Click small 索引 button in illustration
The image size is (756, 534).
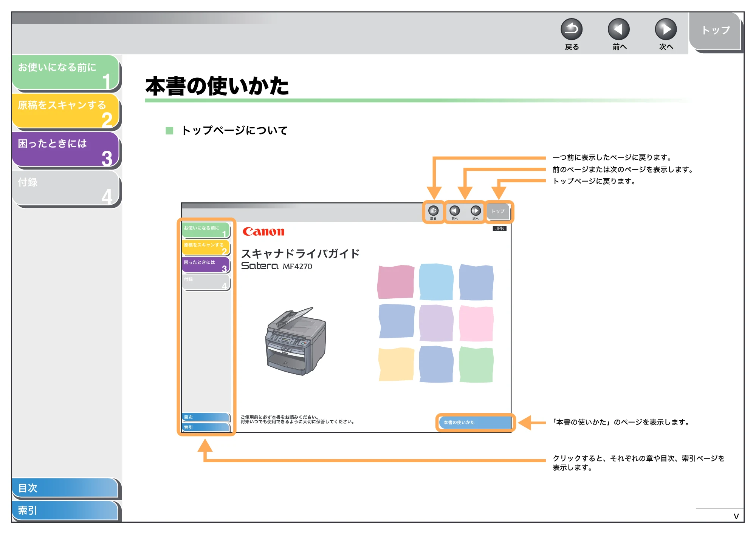tap(206, 427)
